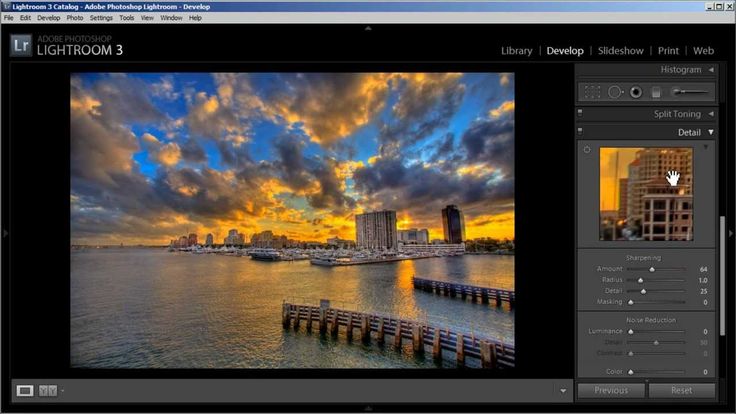Viewport: 736px width, 414px height.
Task: Click the Sharpening Amount slider handle
Action: [652, 269]
